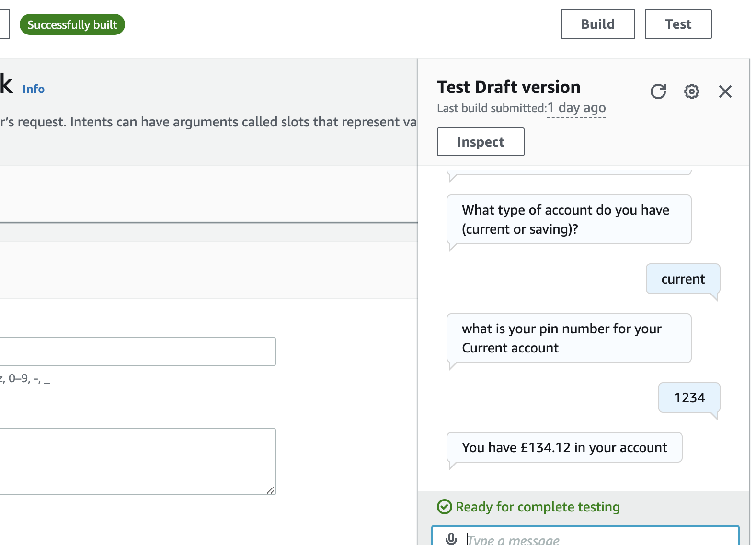Click the '1234' pin message bubble
Viewport: 756px width, 545px height.
pos(689,397)
